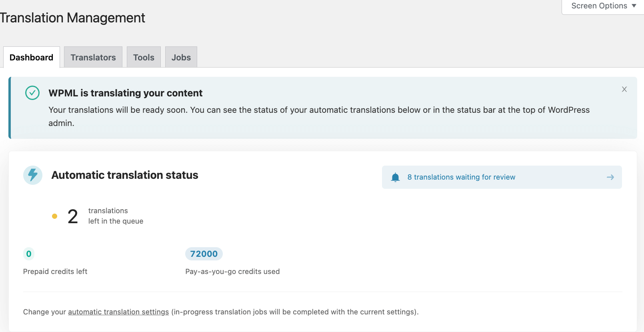Dismiss the WPML translating notice
644x332 pixels.
click(624, 89)
